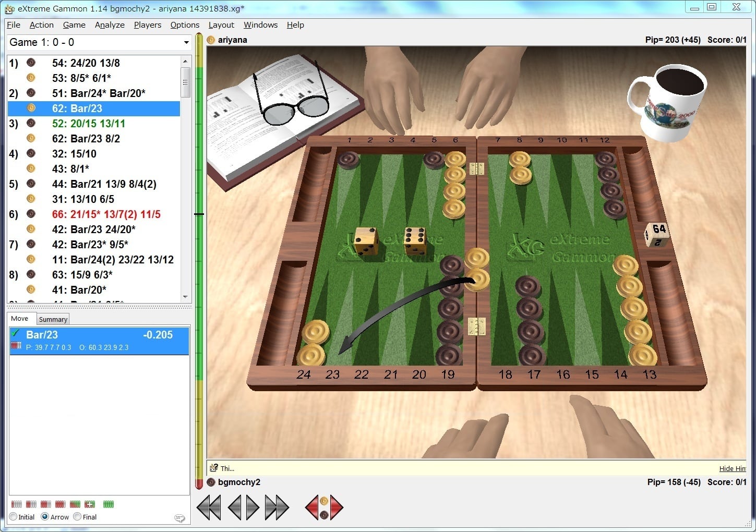This screenshot has height=532, width=756.
Task: Click the move list scrollbar thumb
Action: [185, 82]
